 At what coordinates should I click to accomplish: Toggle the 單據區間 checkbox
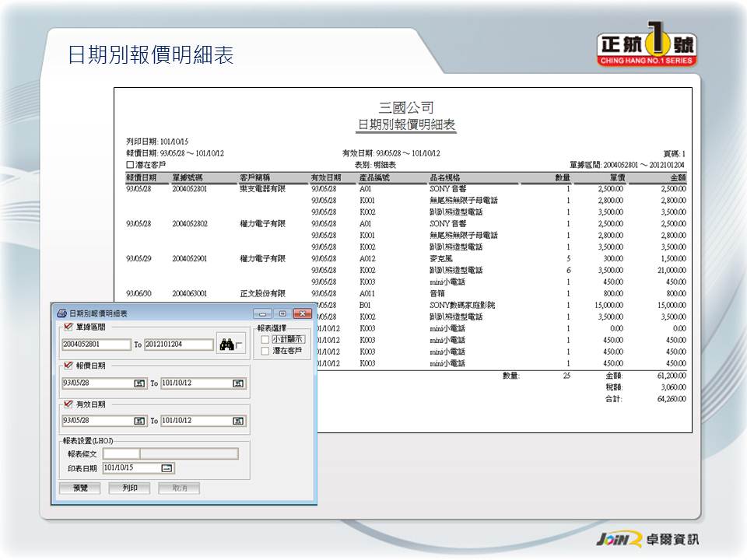68,327
